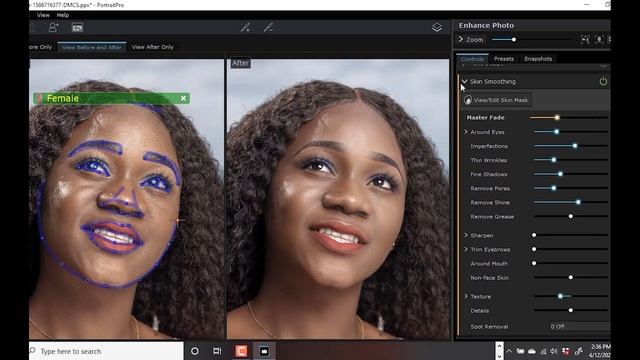The width and height of the screenshot is (640, 360).
Task: Select the brush with plus tool
Action: pyautogui.click(x=245, y=27)
